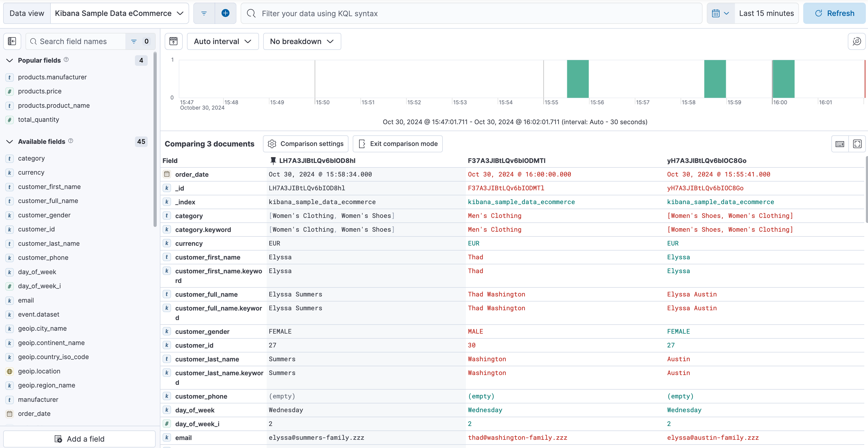Collapse the Available fields section

[10, 142]
